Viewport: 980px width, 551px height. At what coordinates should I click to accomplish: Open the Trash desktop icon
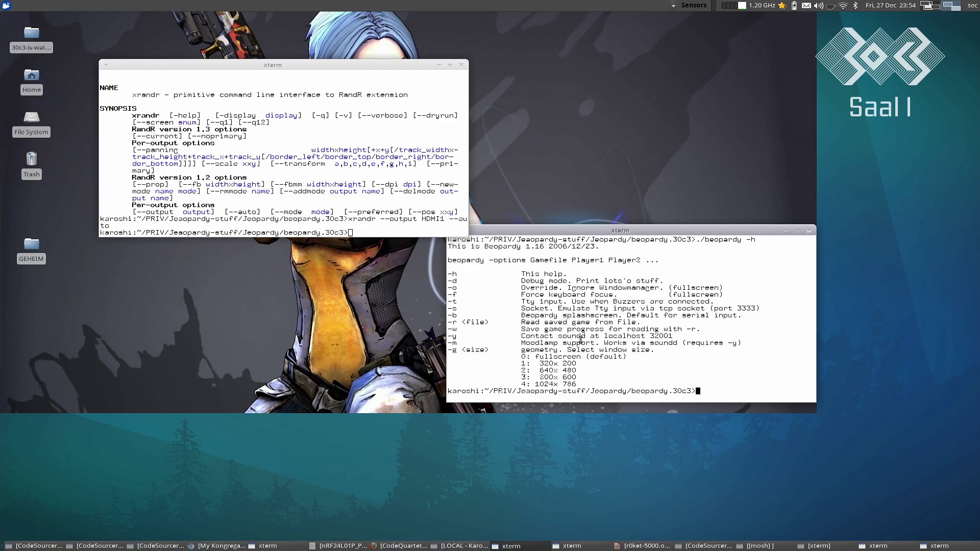click(x=31, y=166)
